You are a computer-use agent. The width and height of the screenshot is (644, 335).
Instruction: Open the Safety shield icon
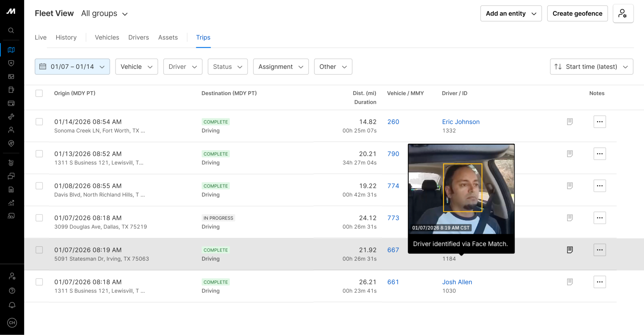pos(11,63)
